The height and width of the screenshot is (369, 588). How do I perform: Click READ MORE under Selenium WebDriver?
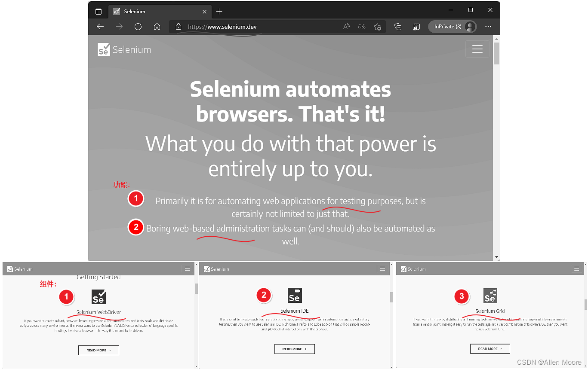coord(99,350)
